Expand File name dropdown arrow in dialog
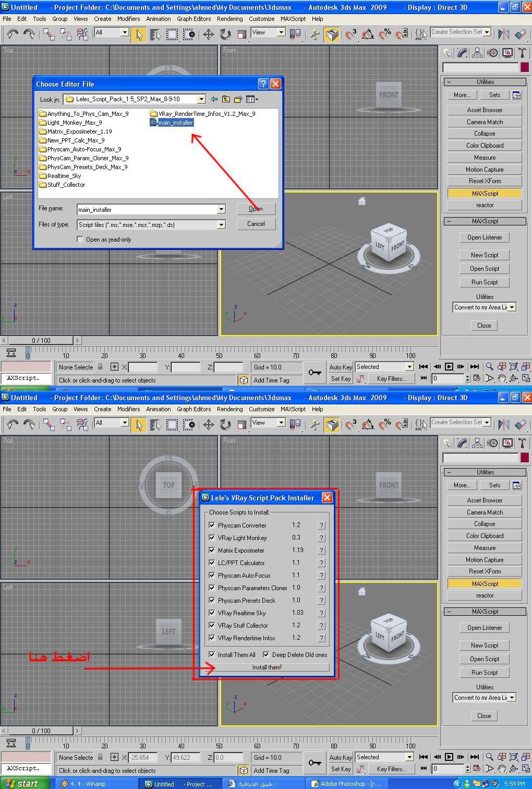This screenshot has width=532, height=789. click(221, 209)
